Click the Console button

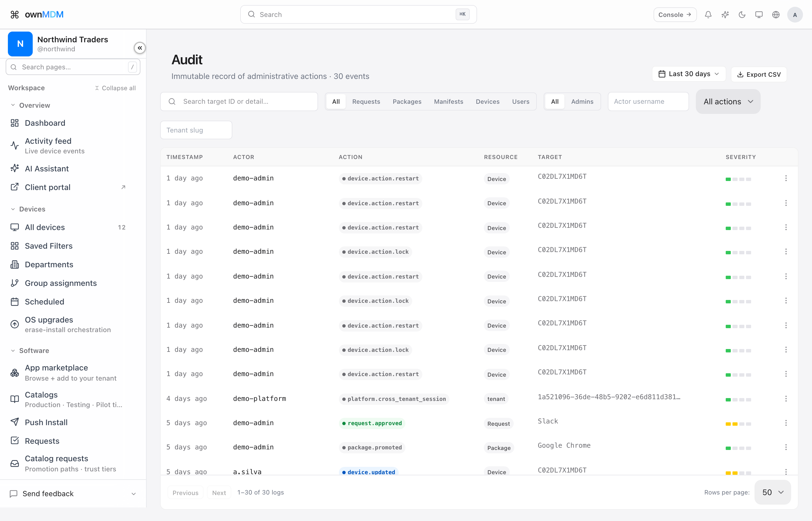675,15
